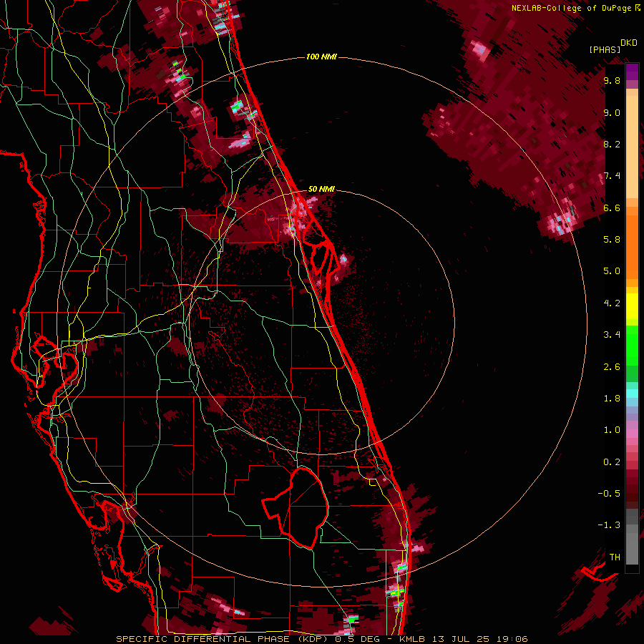Select the 6.6 legend value
The height and width of the screenshot is (644, 644).
tap(612, 208)
